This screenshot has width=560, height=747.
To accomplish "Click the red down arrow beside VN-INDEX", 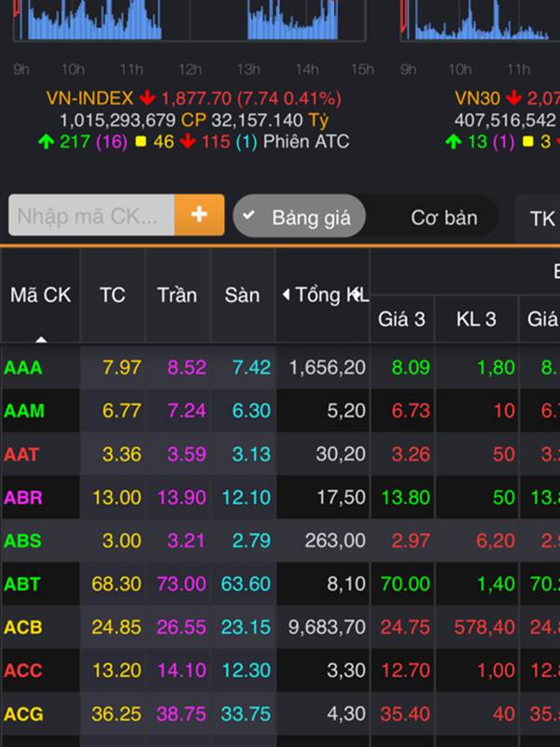I will 147,98.
